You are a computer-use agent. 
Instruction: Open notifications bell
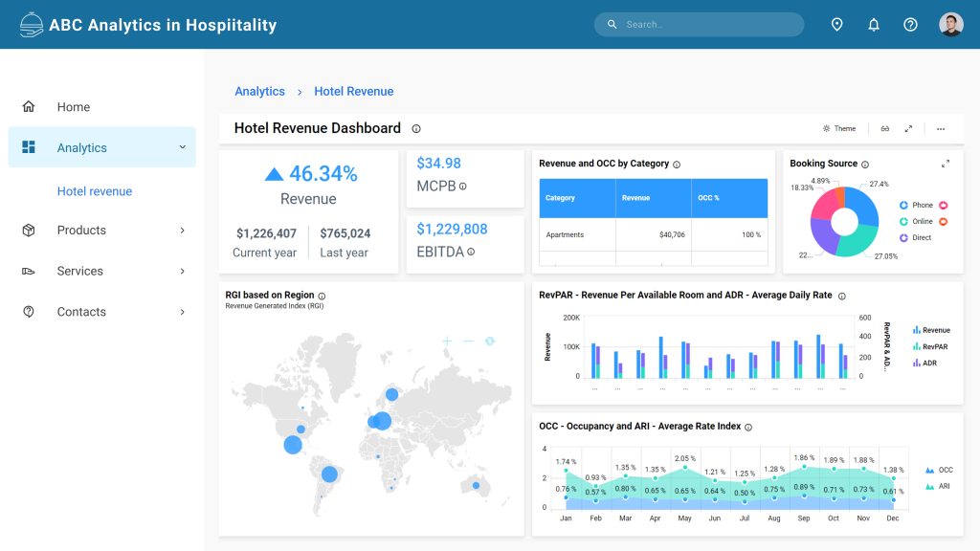tap(873, 24)
